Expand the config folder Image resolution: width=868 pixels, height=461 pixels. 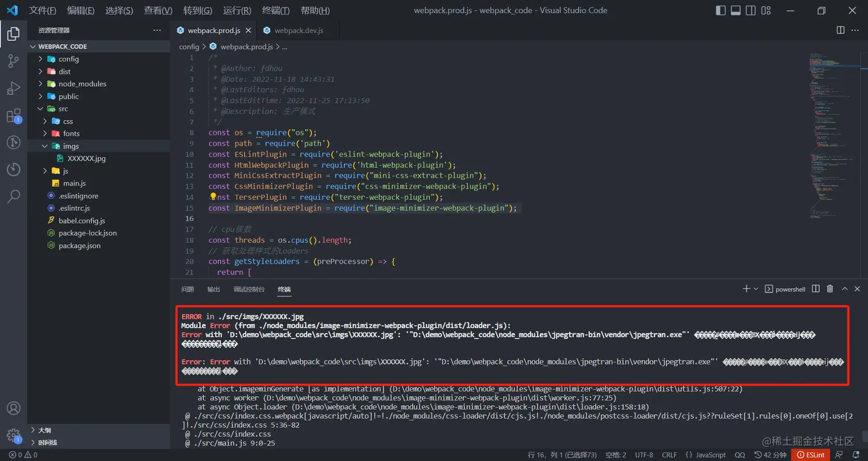[99, 59]
